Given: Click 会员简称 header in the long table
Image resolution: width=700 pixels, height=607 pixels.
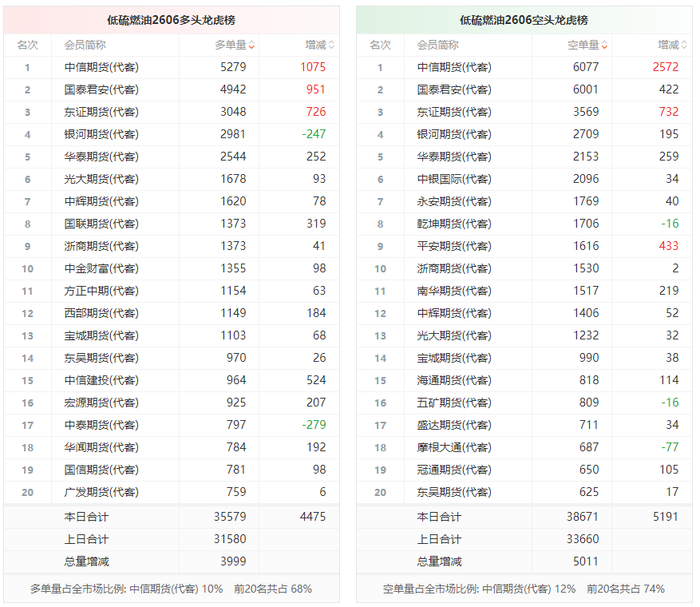Looking at the screenshot, I should point(85,45).
